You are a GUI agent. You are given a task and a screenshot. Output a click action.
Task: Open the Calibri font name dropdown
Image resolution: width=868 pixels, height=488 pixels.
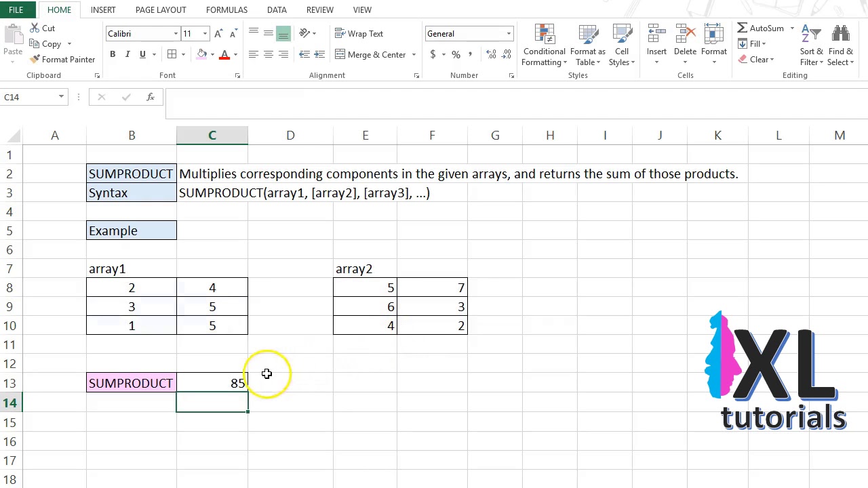(176, 34)
